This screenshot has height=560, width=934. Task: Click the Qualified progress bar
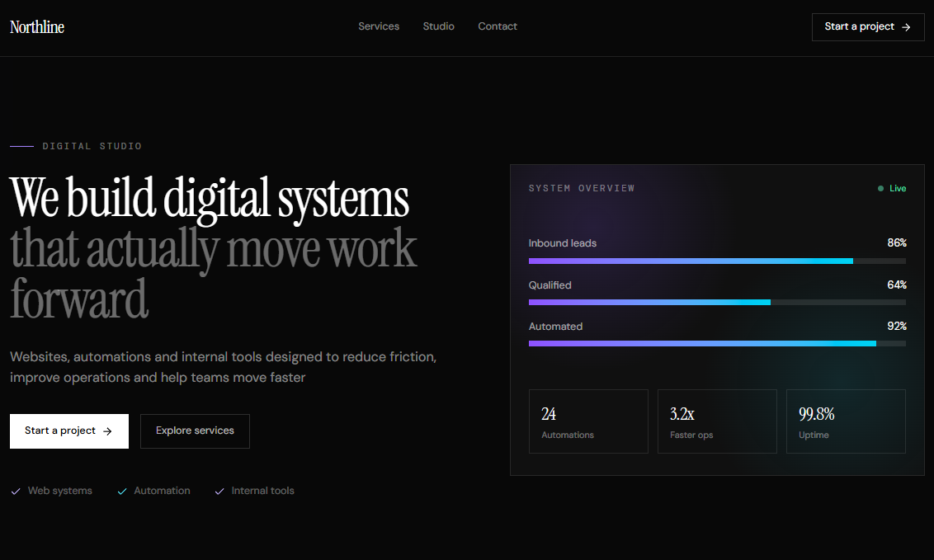click(717, 303)
